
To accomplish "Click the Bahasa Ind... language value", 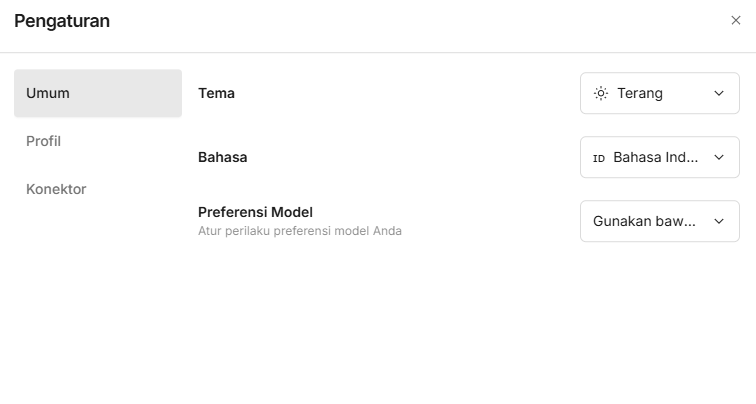I will [656, 157].
